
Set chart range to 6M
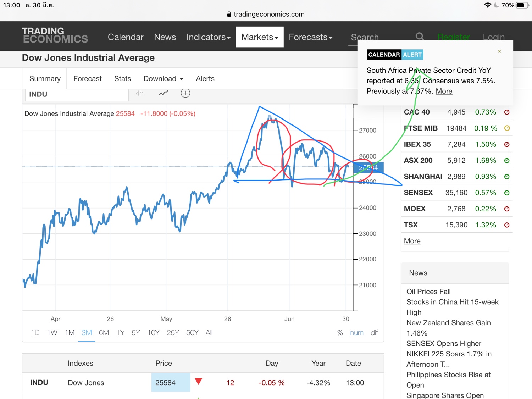click(104, 333)
